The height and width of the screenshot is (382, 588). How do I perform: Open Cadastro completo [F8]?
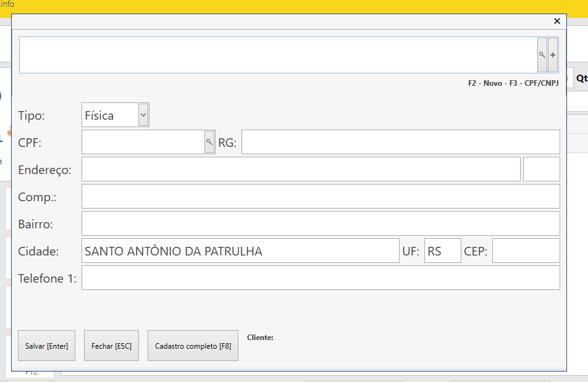pos(193,346)
